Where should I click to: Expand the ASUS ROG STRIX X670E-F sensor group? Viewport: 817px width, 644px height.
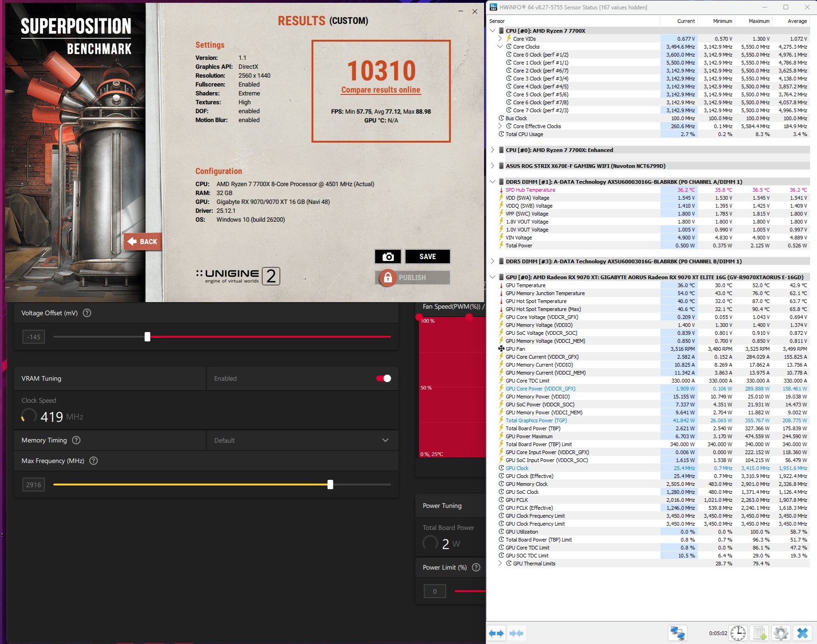pos(492,166)
